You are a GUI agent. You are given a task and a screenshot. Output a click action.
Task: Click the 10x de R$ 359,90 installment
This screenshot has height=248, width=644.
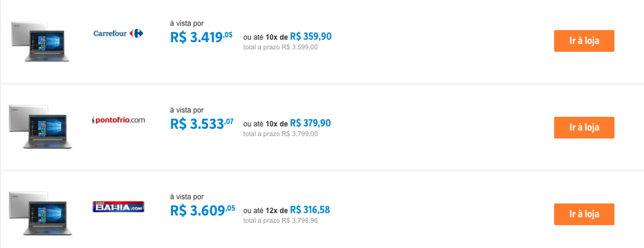tap(299, 36)
